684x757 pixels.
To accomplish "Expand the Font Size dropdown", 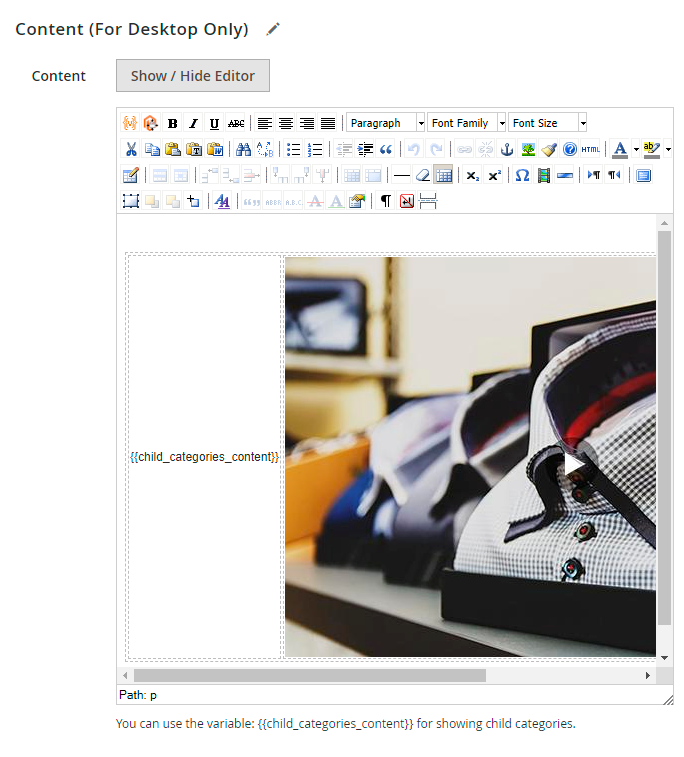I will coord(548,123).
